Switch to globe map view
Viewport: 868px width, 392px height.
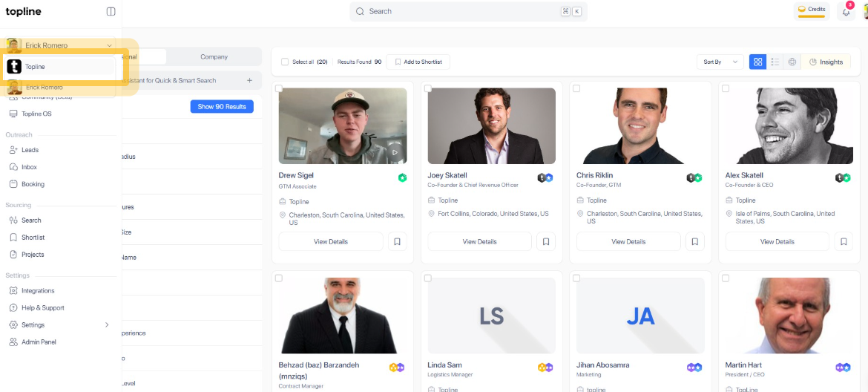[x=792, y=62]
